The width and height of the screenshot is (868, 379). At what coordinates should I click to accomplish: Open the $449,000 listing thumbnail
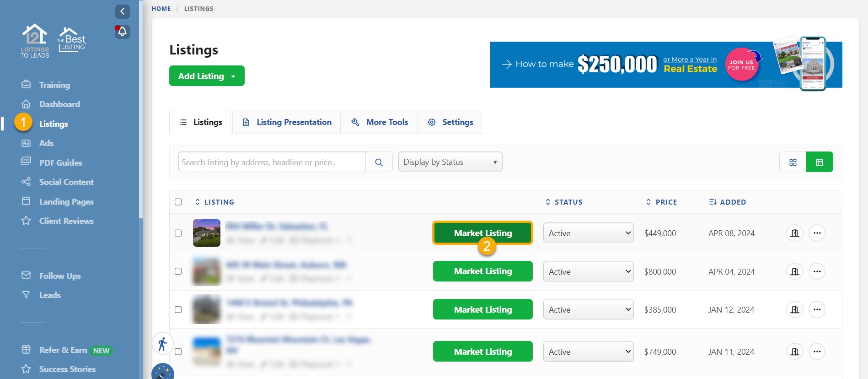[x=207, y=233]
